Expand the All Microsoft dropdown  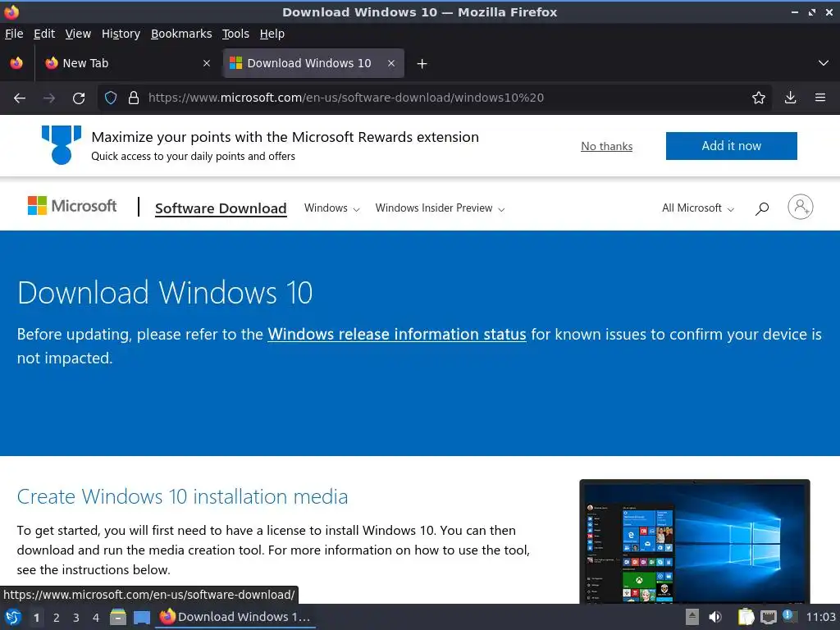697,208
